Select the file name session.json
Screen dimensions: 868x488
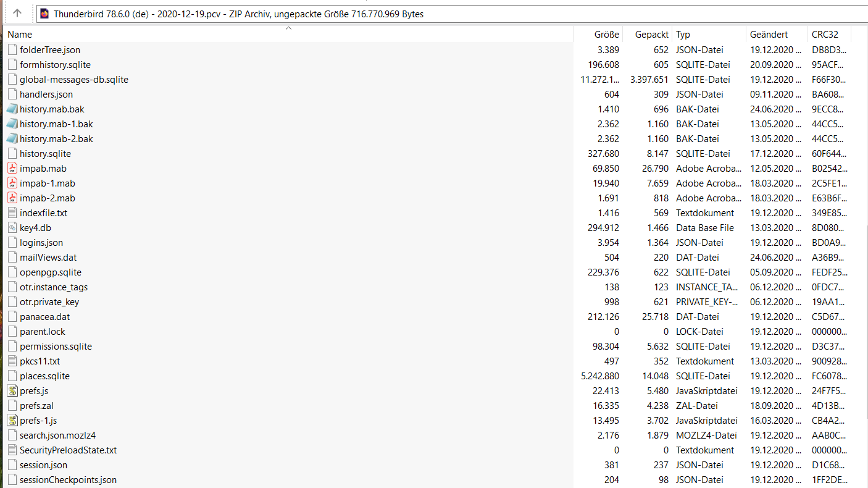[x=43, y=465]
